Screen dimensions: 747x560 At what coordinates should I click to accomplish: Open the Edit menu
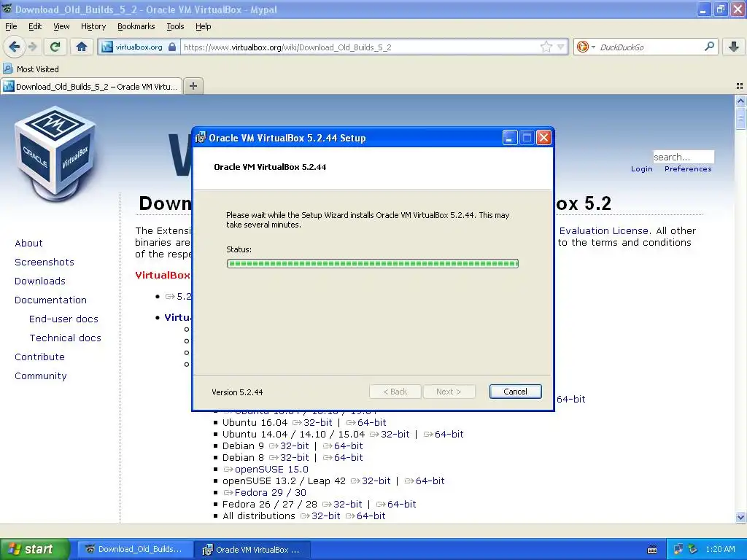click(x=35, y=26)
